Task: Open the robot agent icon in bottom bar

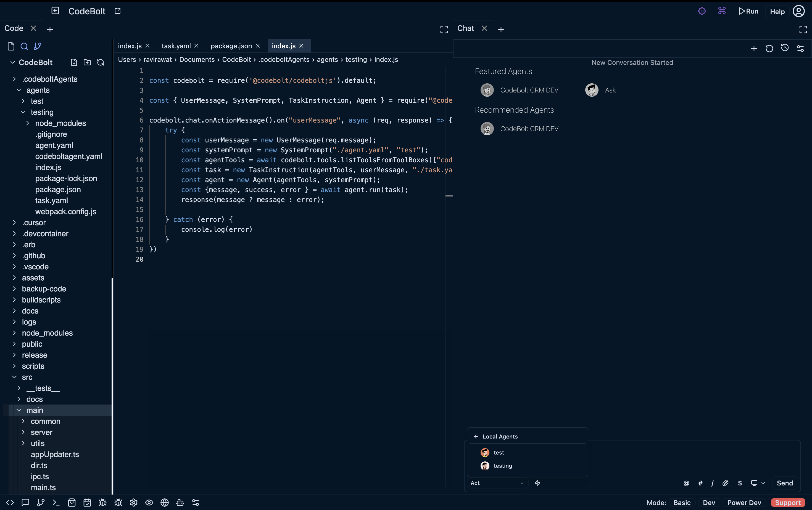Action: pyautogui.click(x=180, y=503)
